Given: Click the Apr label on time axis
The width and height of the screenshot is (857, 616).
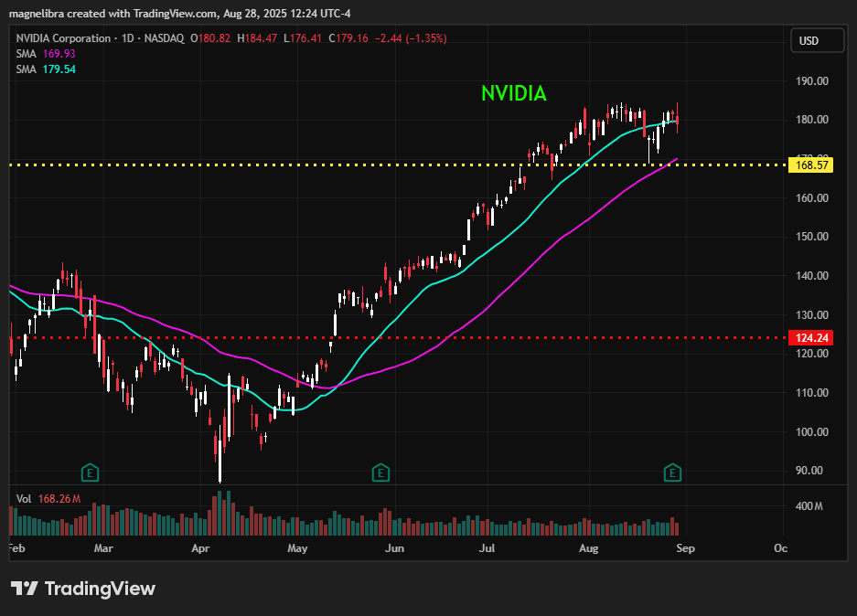Looking at the screenshot, I should (200, 547).
